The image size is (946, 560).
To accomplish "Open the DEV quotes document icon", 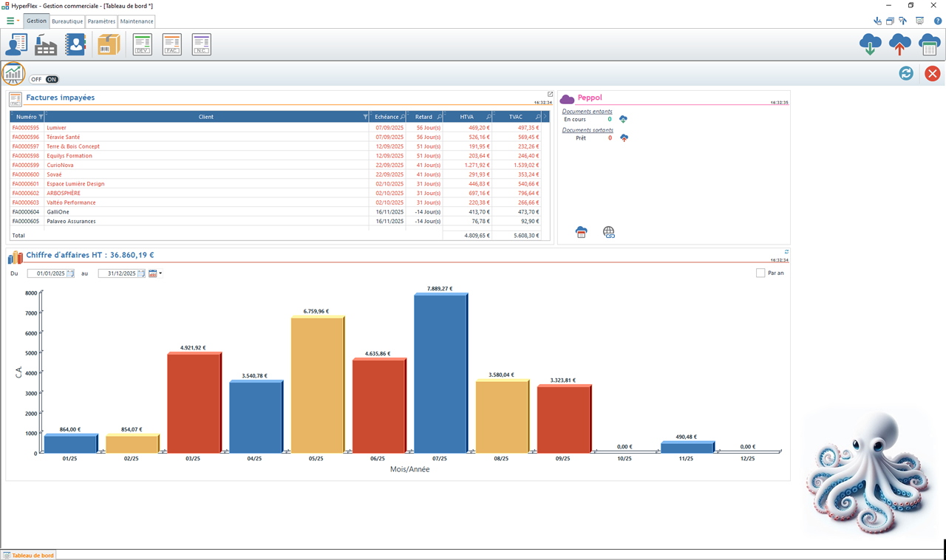I will click(x=142, y=44).
